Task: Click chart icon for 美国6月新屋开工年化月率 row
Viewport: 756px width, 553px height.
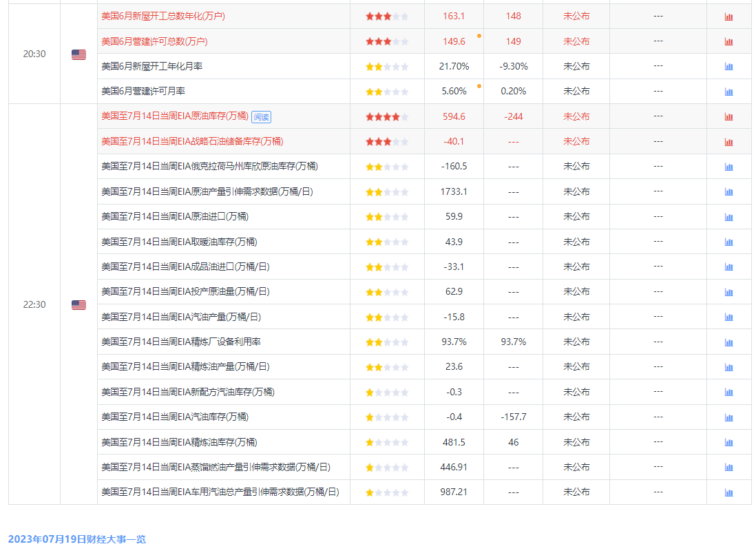Action: point(728,67)
